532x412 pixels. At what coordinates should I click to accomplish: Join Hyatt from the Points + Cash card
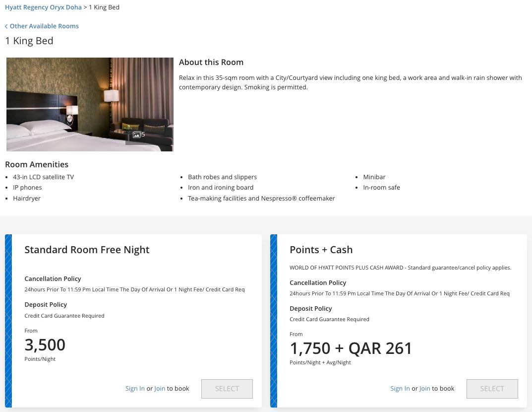point(424,388)
